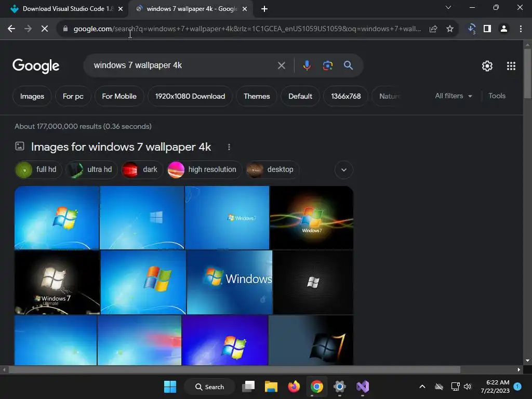Stop loading the page

(x=45, y=29)
